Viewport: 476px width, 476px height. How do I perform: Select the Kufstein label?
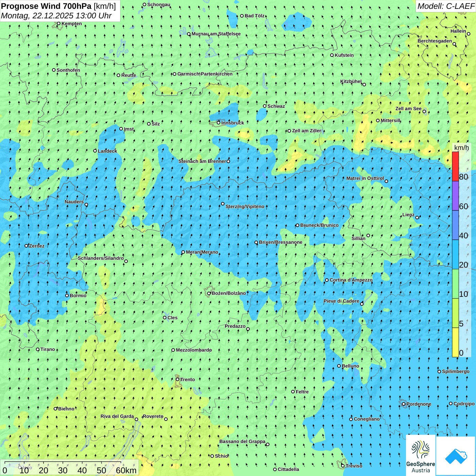click(x=344, y=55)
